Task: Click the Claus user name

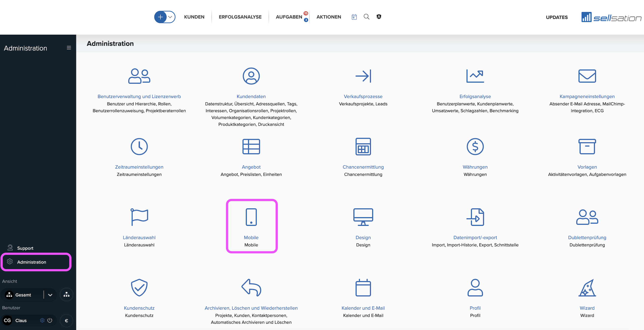Action: point(21,320)
